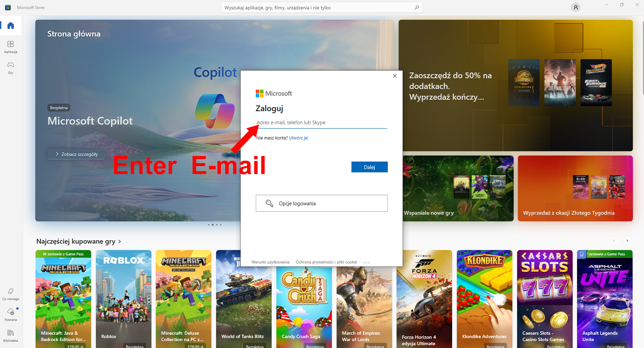Open the Najczęściej kupowane gry heading
Viewport: 644px width, 348px height.
point(76,241)
